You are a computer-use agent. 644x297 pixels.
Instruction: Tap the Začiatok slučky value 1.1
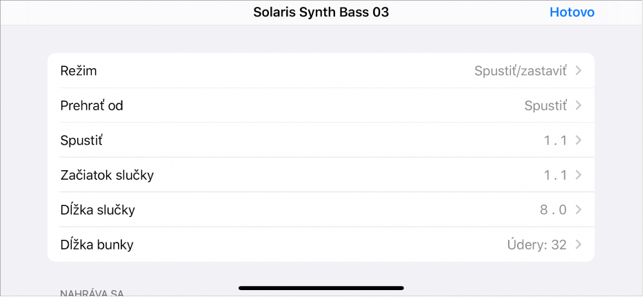coord(555,175)
